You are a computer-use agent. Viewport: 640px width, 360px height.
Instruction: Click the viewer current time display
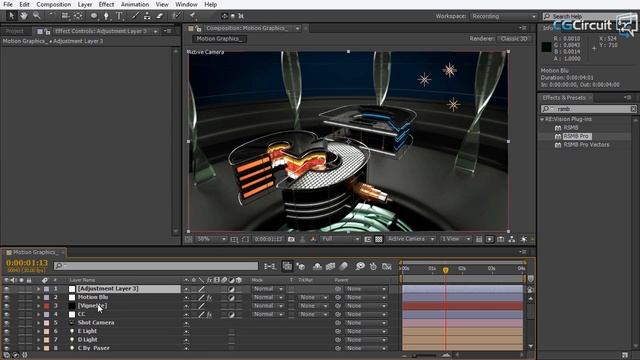pyautogui.click(x=268, y=239)
